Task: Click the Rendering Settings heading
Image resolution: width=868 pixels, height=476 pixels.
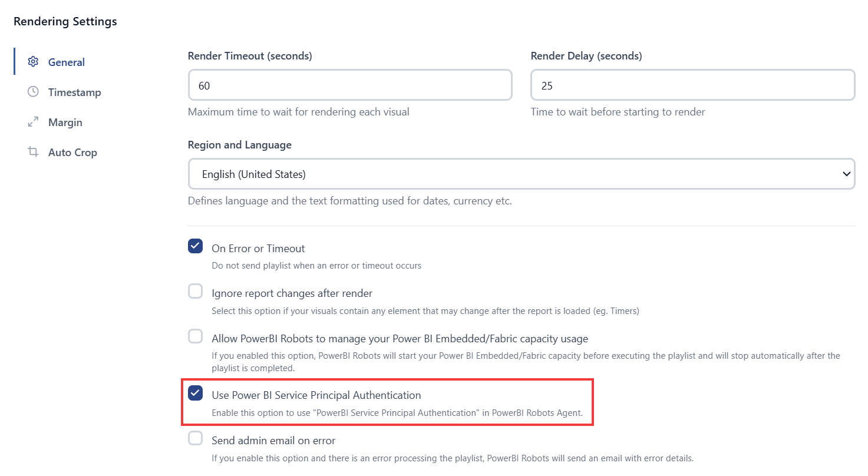Action: [65, 22]
